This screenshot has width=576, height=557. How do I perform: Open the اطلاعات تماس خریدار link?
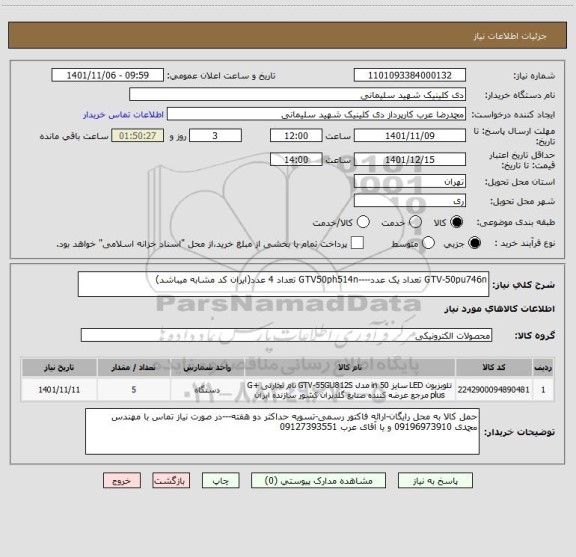tap(123, 115)
